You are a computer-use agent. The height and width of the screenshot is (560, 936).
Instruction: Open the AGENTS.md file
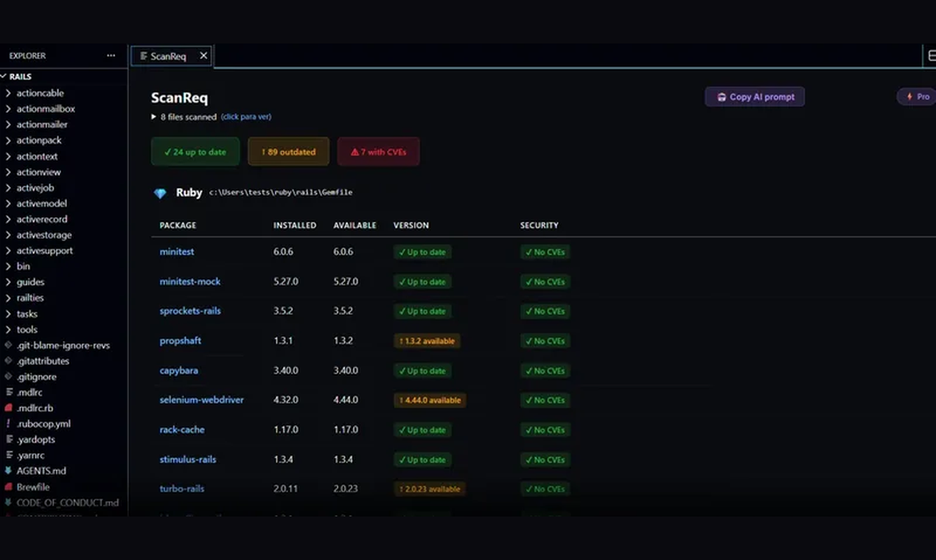(63, 471)
